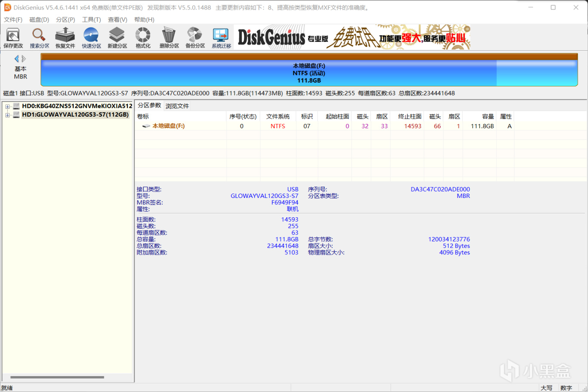Click the 标识 column header
Image resolution: width=588 pixels, height=392 pixels.
307,117
